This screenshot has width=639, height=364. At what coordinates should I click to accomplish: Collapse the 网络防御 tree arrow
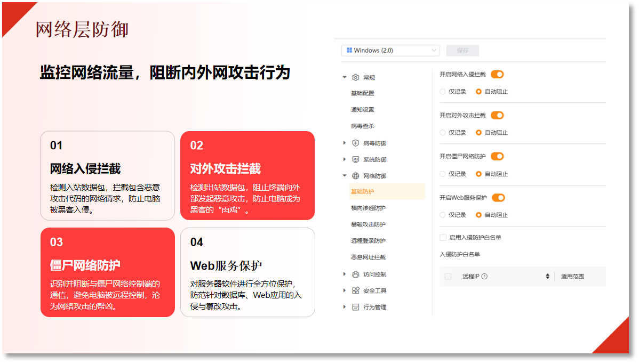click(x=345, y=175)
